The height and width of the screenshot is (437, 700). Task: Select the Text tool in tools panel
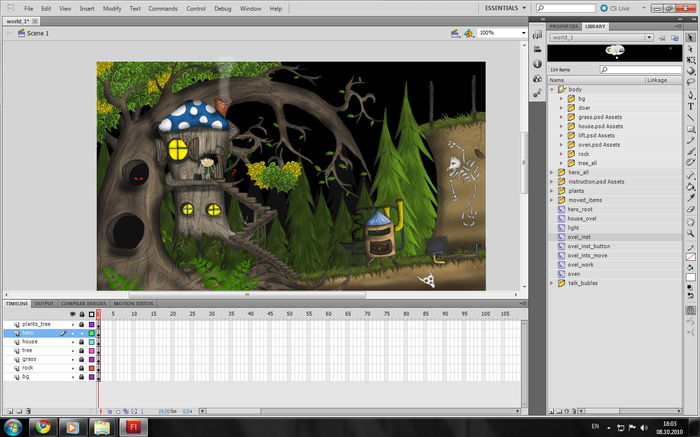click(x=692, y=105)
